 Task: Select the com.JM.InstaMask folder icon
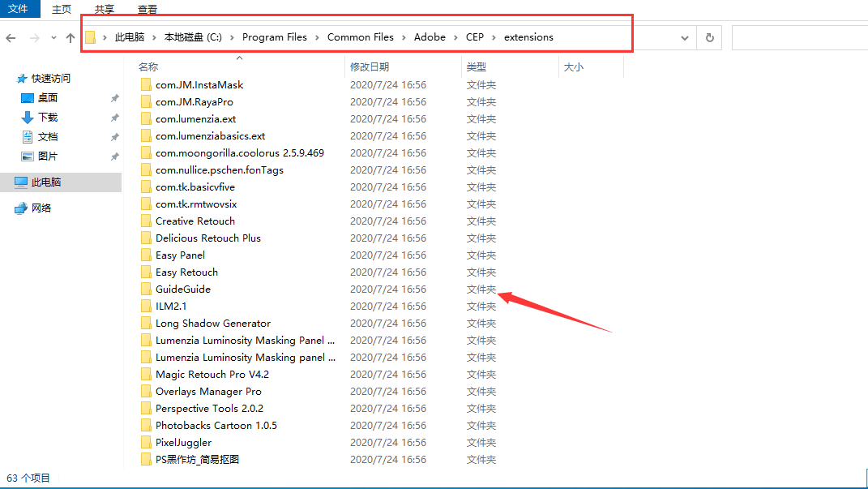coord(146,84)
